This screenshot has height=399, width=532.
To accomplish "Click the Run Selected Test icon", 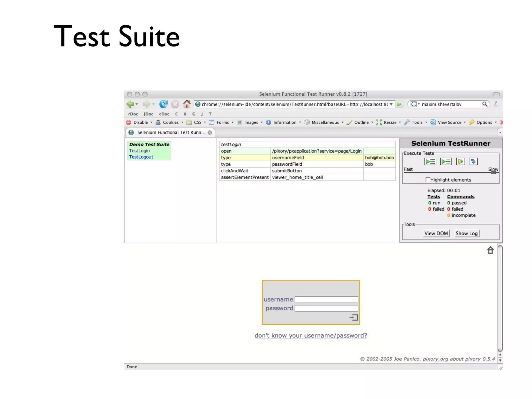I will [x=446, y=162].
